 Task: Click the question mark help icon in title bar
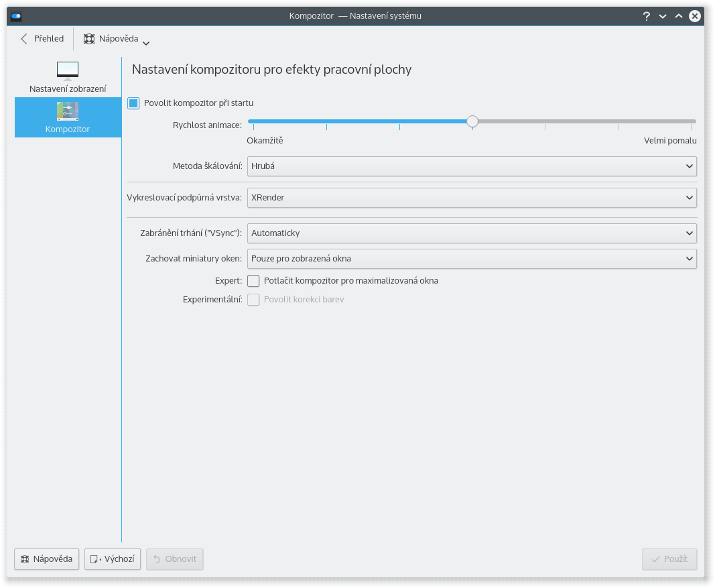click(647, 16)
